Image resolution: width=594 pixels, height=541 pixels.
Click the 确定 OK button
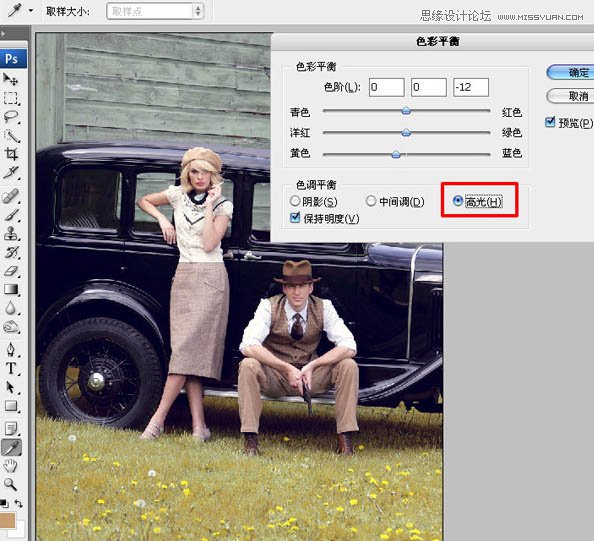pos(570,72)
